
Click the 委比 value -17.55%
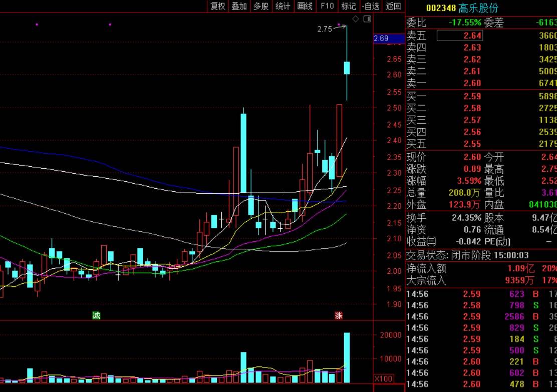tap(465, 23)
